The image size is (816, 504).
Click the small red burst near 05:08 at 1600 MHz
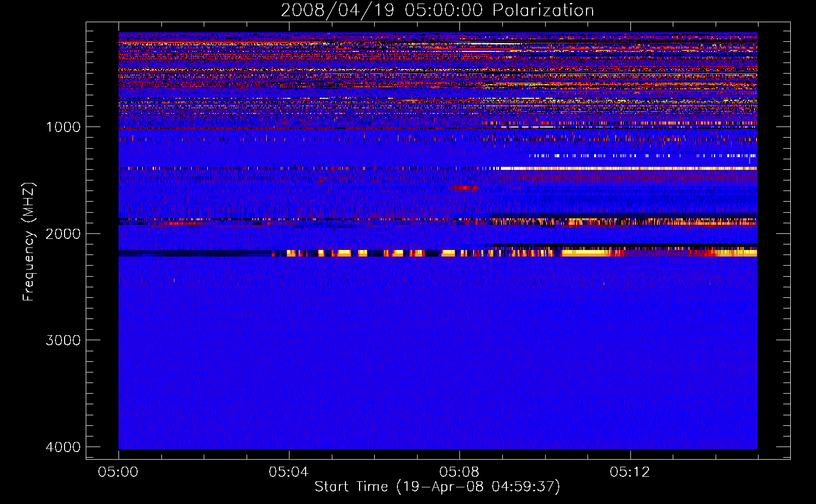click(x=464, y=188)
